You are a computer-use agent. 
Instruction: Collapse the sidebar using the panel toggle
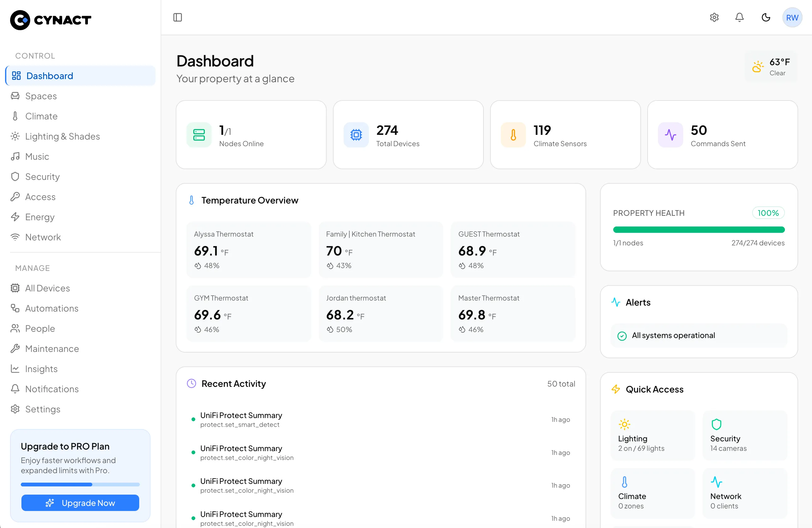[x=177, y=17]
